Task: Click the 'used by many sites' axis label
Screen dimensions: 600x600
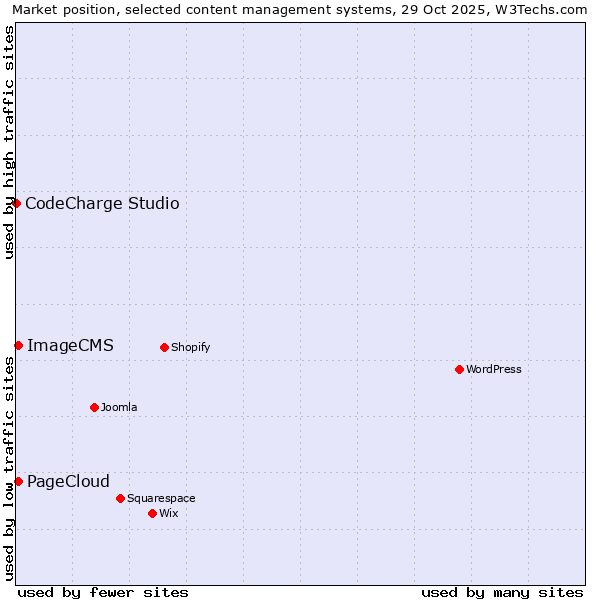Action: coord(502,592)
